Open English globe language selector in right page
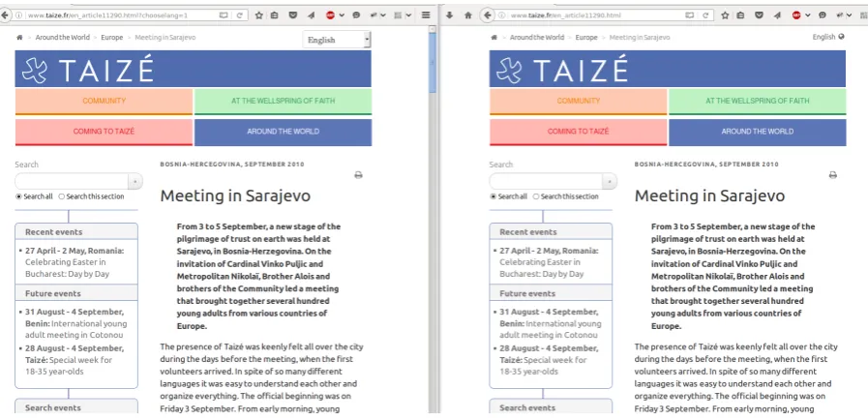The image size is (868, 420). coord(828,37)
